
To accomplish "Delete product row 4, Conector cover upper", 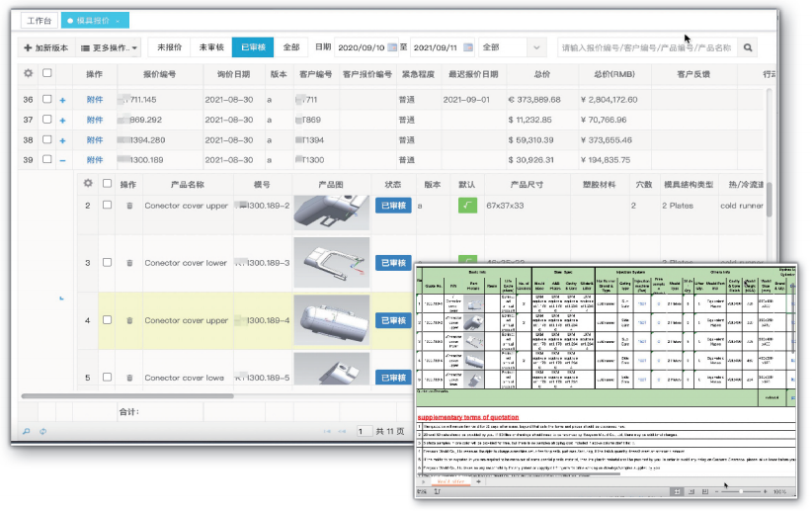I will [x=129, y=320].
